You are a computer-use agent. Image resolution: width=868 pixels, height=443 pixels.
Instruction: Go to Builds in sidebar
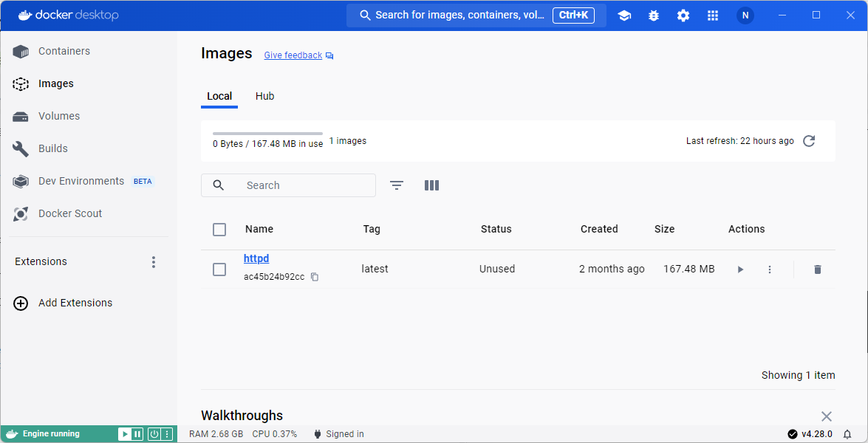point(52,148)
